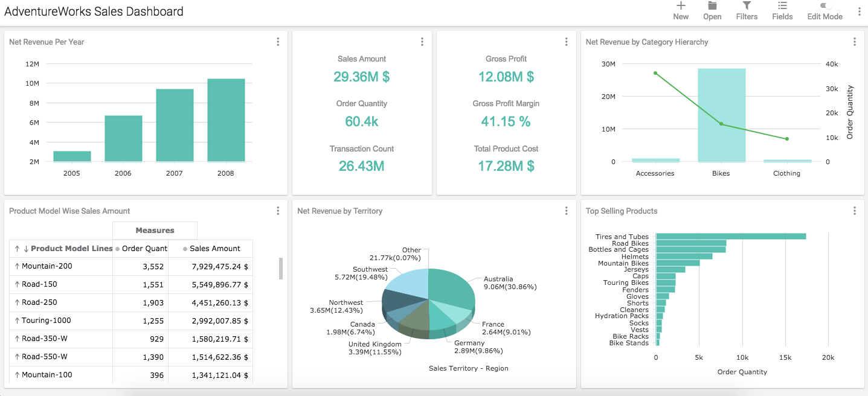This screenshot has width=868, height=396.
Task: Click the product table's vertical scrollbar thumb
Action: (281, 269)
